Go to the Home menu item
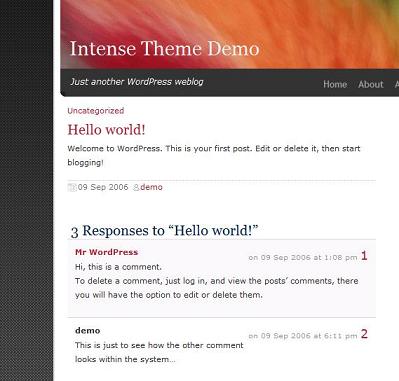Screen dimensions: 399x381 (x=335, y=84)
